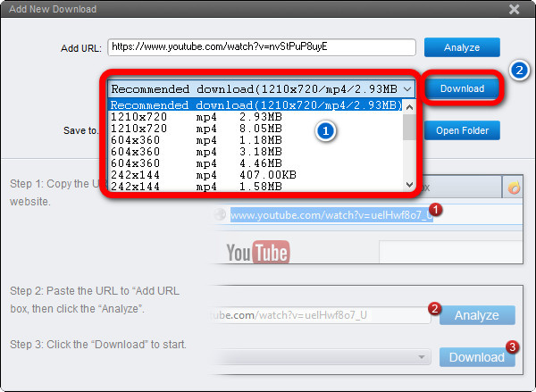Choose 242x144 mp4 1.58MB option
The height and width of the screenshot is (392, 536).
pyautogui.click(x=255, y=187)
